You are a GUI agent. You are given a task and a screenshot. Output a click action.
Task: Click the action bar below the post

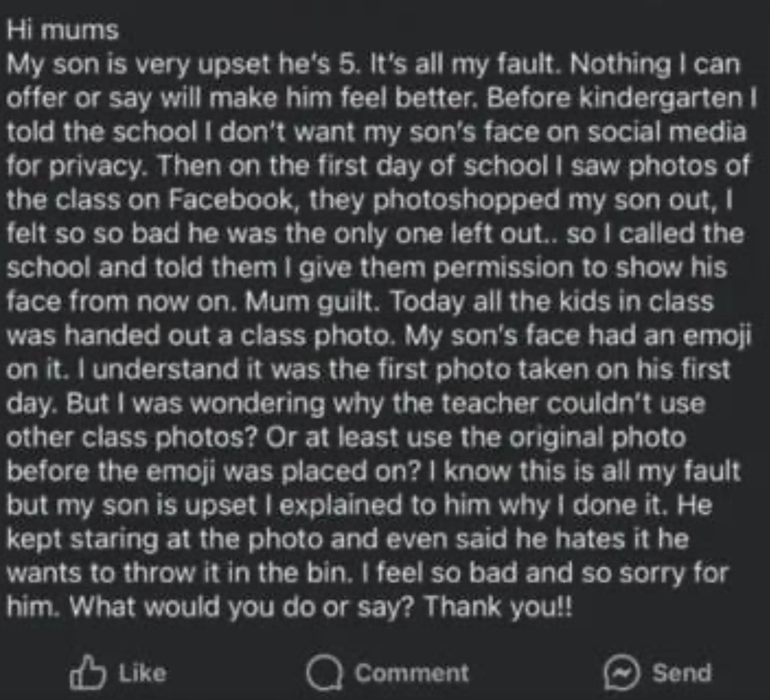coord(384,673)
